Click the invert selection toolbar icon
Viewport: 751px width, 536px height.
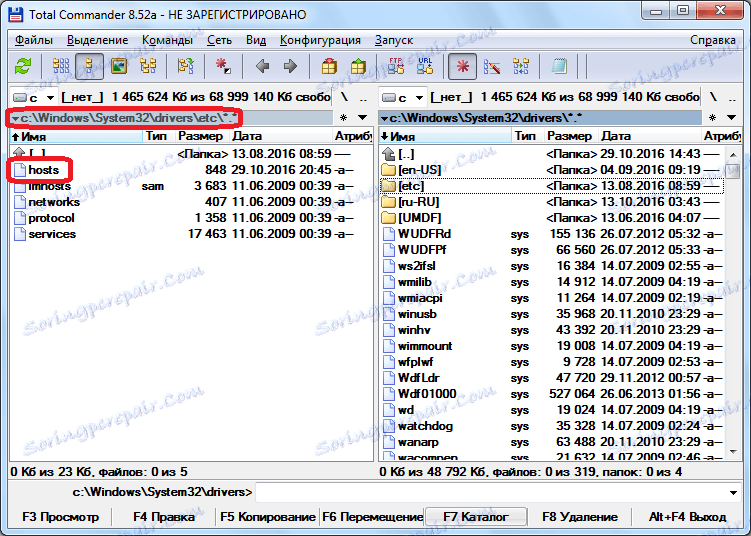185,66
